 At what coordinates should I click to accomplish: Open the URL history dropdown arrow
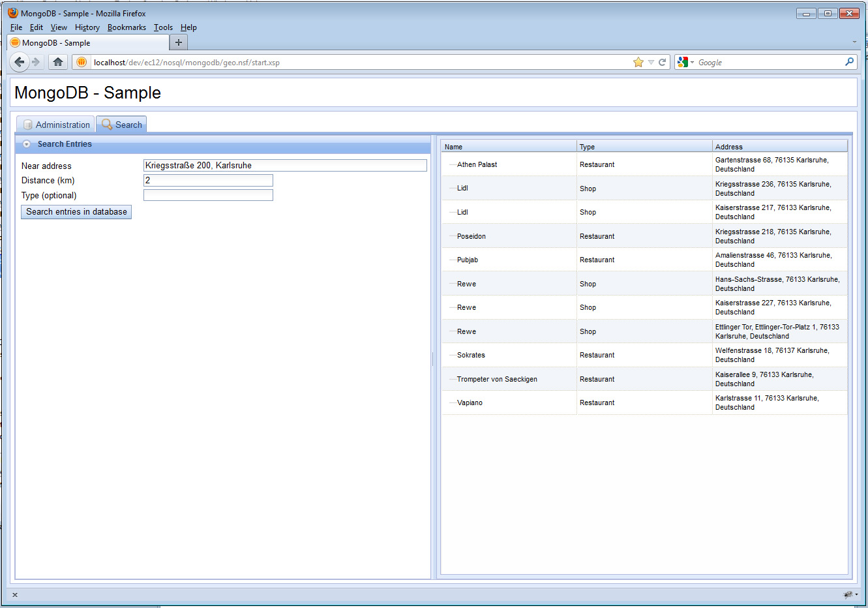pyautogui.click(x=651, y=62)
